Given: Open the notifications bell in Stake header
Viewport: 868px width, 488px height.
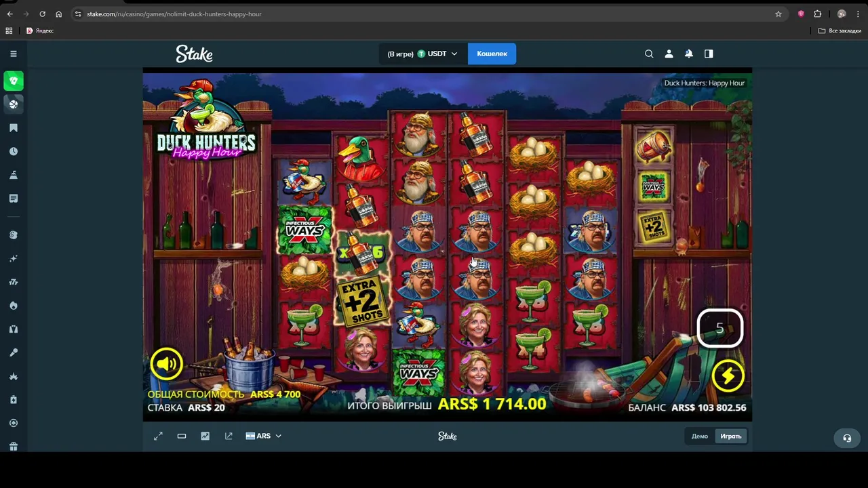Looking at the screenshot, I should pyautogui.click(x=689, y=54).
